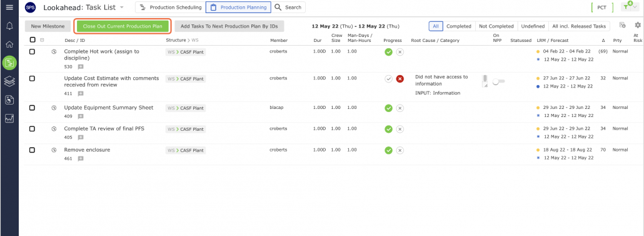Open the notifications bell

(x=9, y=26)
